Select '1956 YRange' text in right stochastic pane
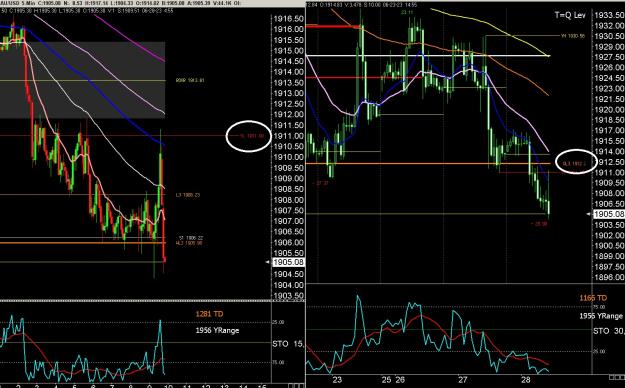Screen dimensions: 625x388 click(x=601, y=316)
